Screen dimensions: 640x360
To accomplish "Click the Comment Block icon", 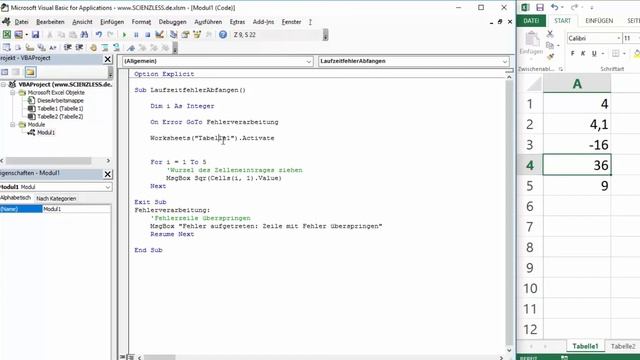I will click(105, 48).
